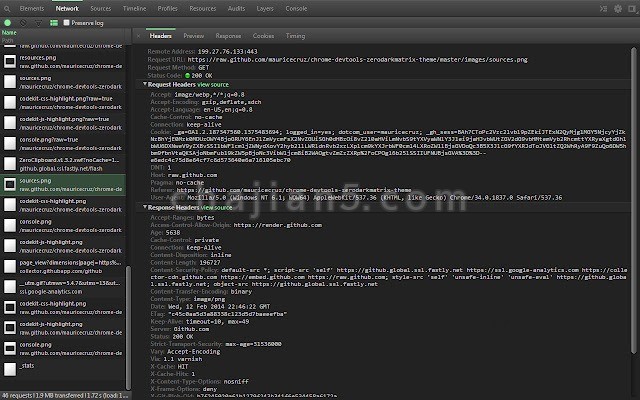This screenshot has width=640, height=400.
Task: Click the search magnifier icon in DevTools
Action: coord(8,7)
